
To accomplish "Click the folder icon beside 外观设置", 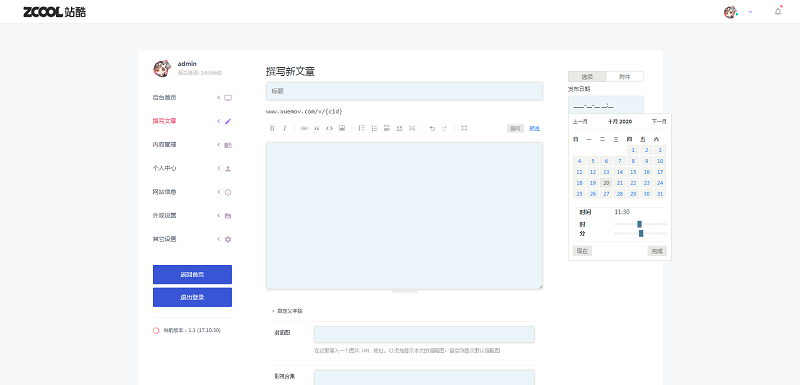I will (x=228, y=216).
